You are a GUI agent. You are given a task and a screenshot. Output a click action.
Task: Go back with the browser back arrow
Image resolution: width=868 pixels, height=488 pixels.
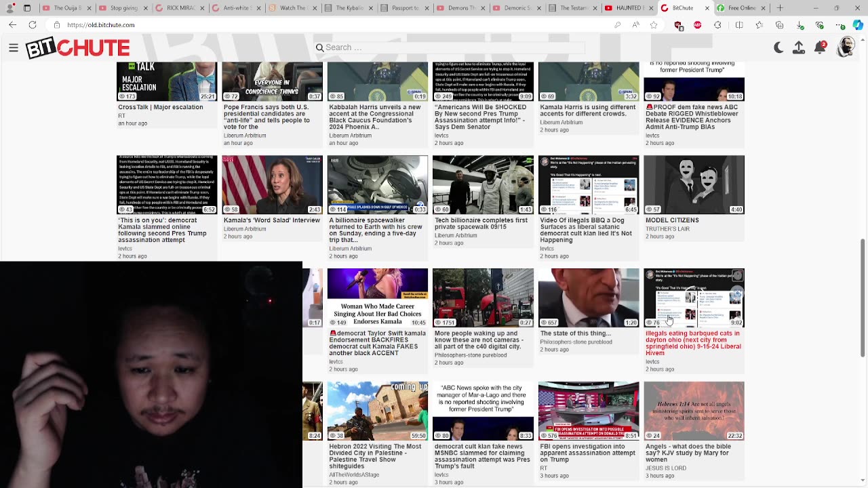pos(13,25)
